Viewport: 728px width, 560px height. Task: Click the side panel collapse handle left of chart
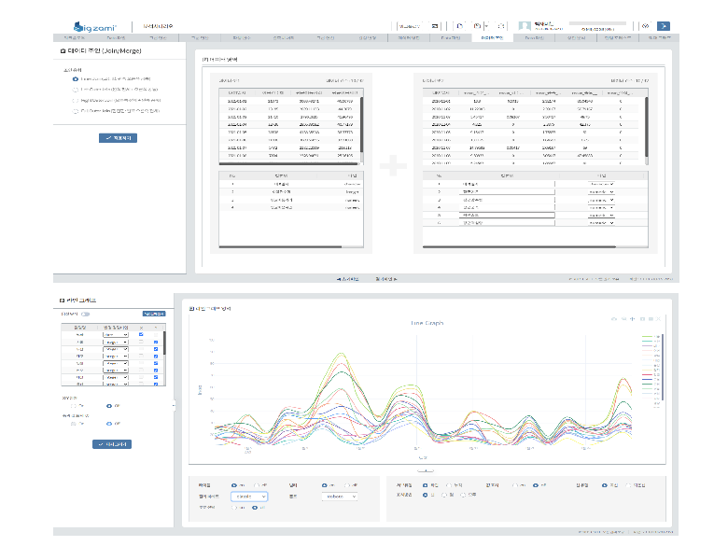click(175, 405)
